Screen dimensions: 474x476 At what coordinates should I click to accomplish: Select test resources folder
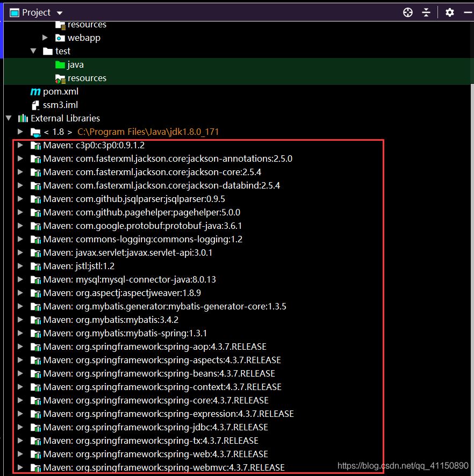[x=87, y=78]
